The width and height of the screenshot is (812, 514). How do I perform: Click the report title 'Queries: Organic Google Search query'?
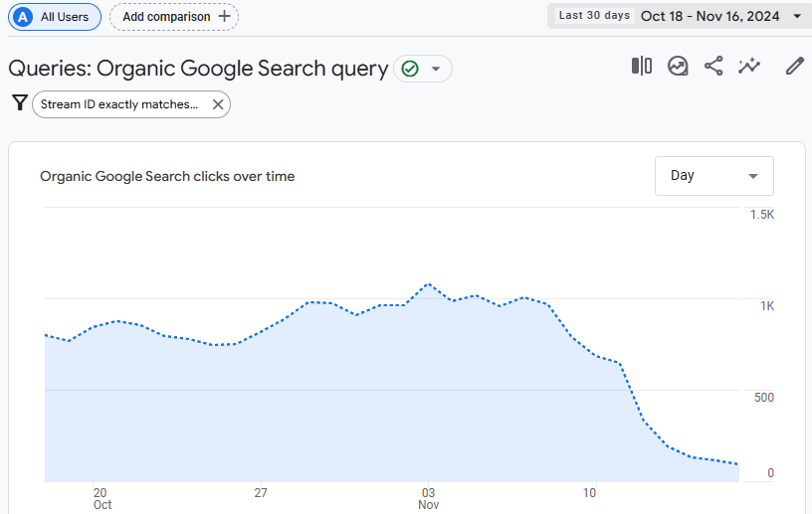coord(198,69)
